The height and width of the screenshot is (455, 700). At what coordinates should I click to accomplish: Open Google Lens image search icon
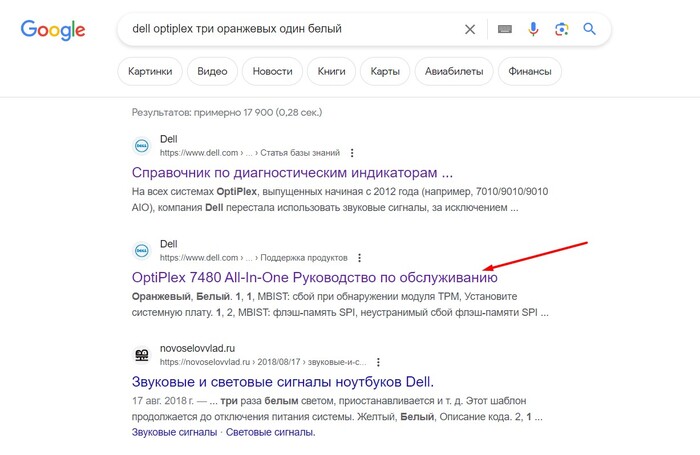point(561,29)
